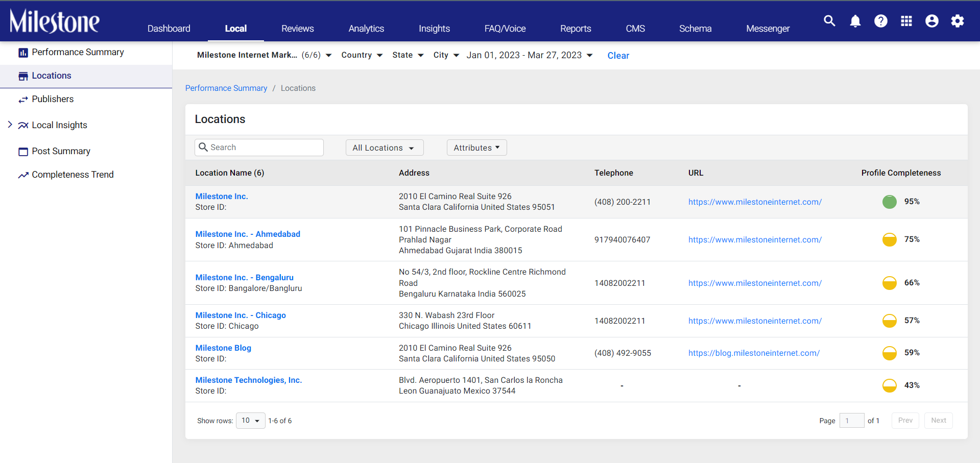
Task: Click the Next page button
Action: click(939, 421)
